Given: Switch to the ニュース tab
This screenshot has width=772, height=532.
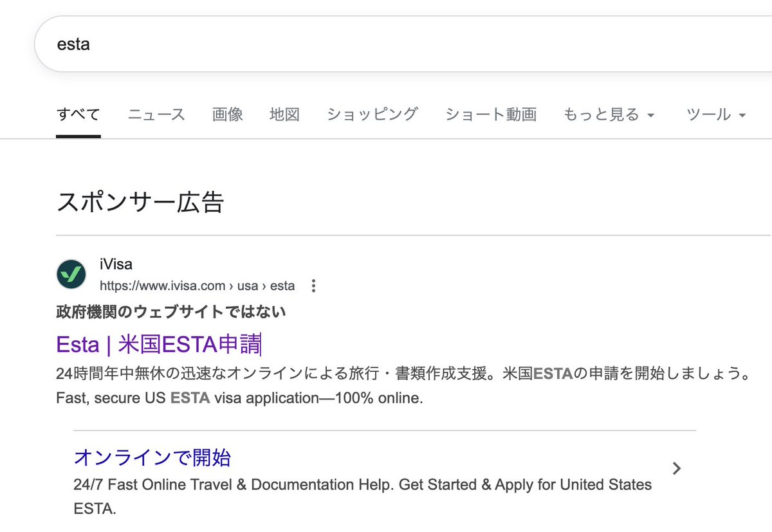Looking at the screenshot, I should click(x=156, y=115).
